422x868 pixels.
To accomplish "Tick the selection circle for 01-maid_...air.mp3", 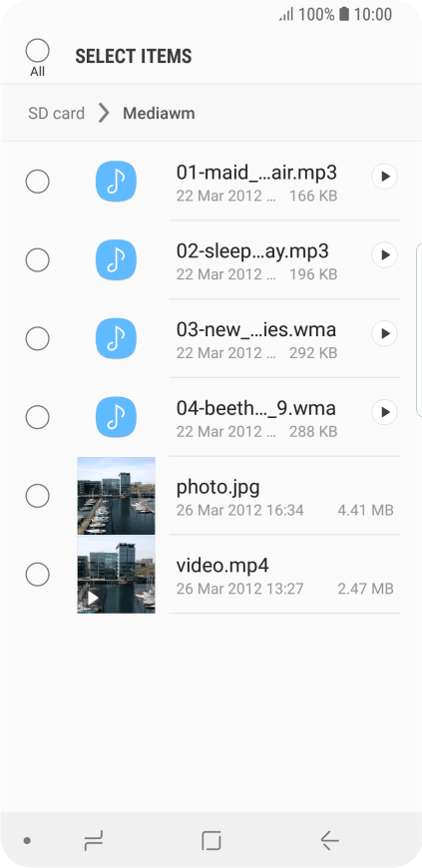I will pyautogui.click(x=38, y=182).
